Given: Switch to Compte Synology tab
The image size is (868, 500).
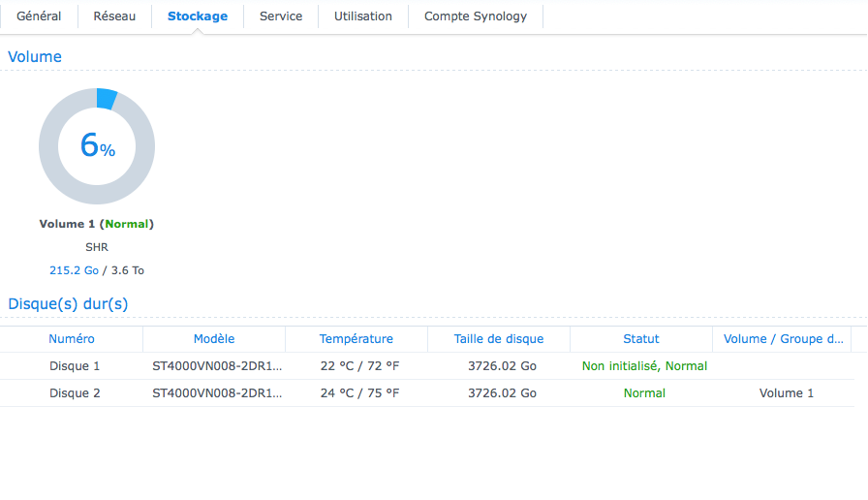Looking at the screenshot, I should [x=476, y=16].
